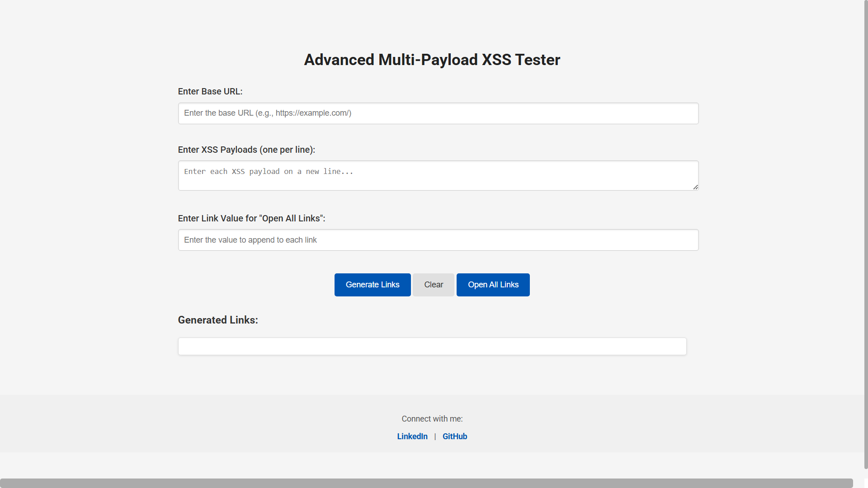Click the "Generated Links:" heading
Screen dimensions: 868x488
point(218,320)
